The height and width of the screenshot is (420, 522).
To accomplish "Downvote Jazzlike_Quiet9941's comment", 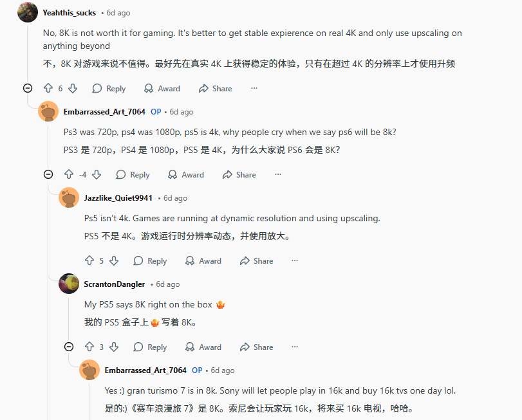I will pyautogui.click(x=114, y=261).
